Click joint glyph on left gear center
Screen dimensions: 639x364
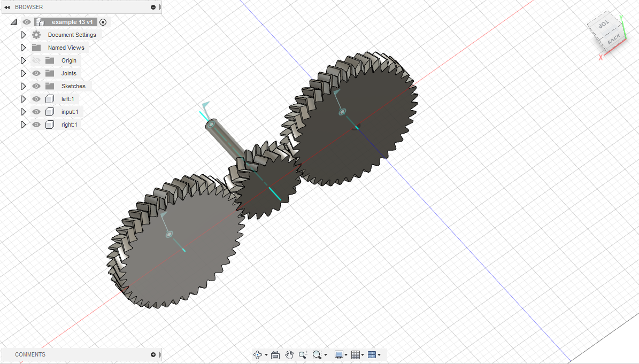(169, 234)
